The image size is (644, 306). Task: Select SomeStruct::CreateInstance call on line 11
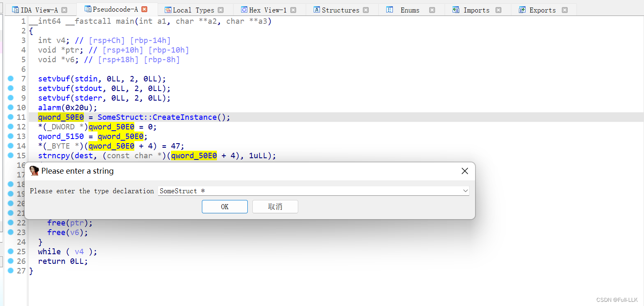[x=164, y=117]
